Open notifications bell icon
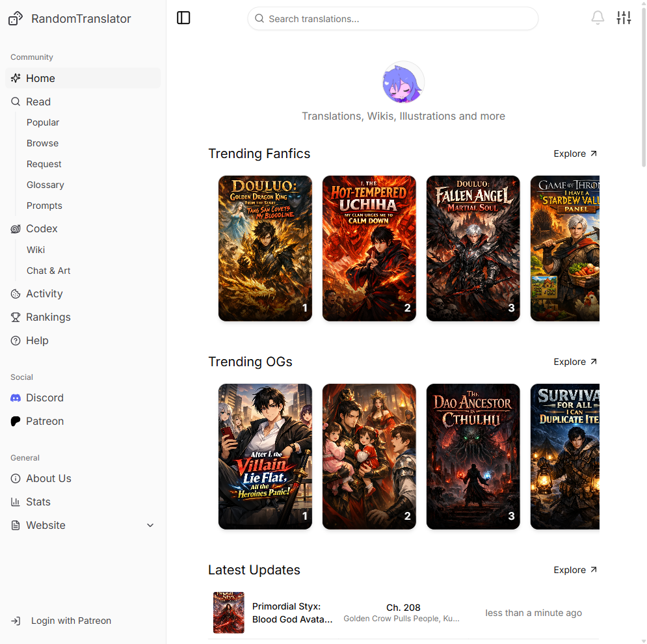Screen dimensions: 647x644 [598, 18]
